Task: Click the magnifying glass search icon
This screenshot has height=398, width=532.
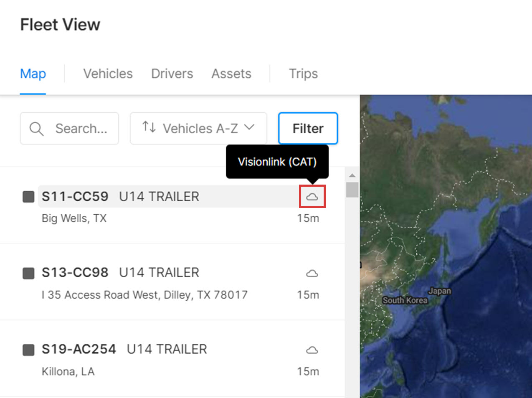Action: pyautogui.click(x=36, y=129)
